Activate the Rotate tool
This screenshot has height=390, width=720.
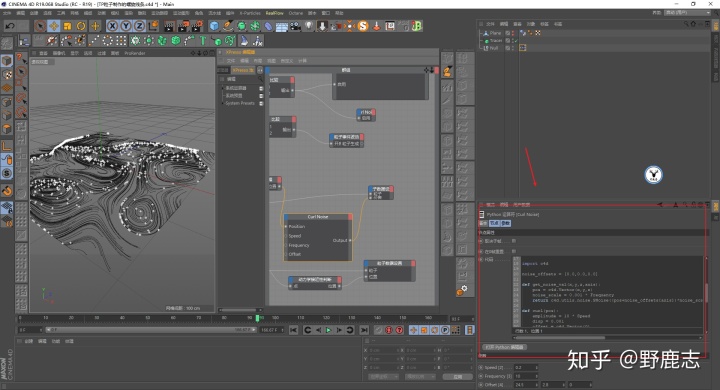(x=81, y=26)
